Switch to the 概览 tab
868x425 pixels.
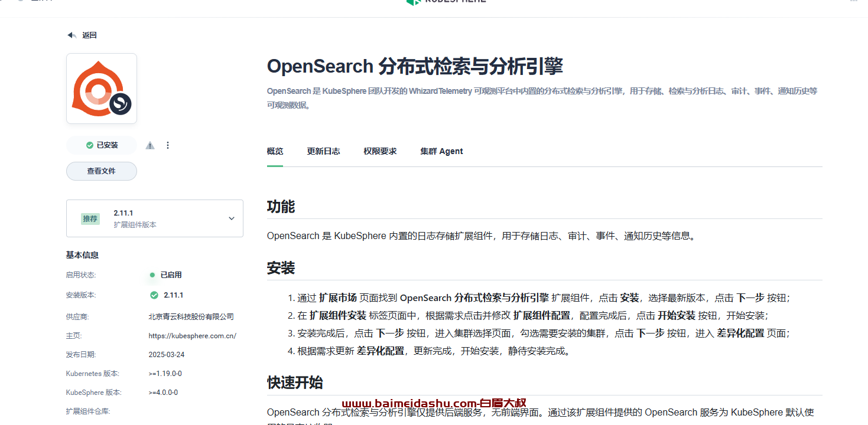click(275, 151)
